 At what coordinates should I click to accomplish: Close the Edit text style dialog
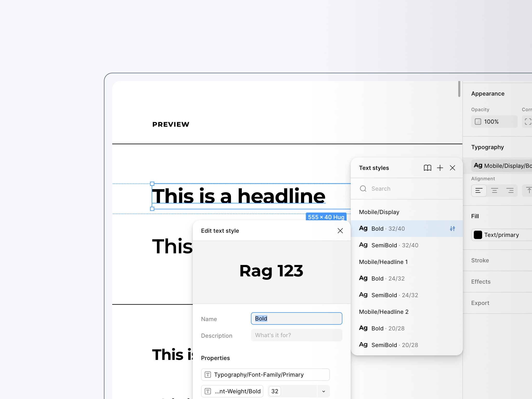(340, 231)
